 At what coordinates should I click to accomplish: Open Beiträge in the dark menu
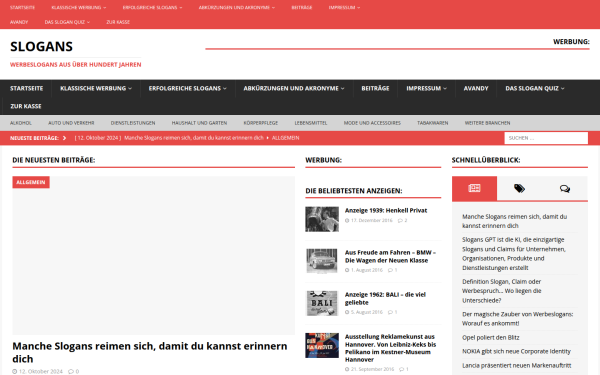click(375, 88)
